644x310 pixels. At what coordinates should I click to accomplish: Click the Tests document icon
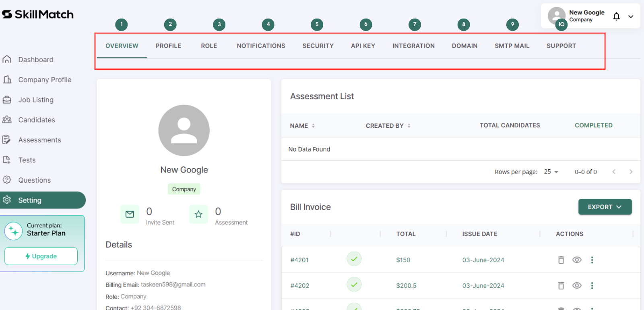[x=7, y=160]
